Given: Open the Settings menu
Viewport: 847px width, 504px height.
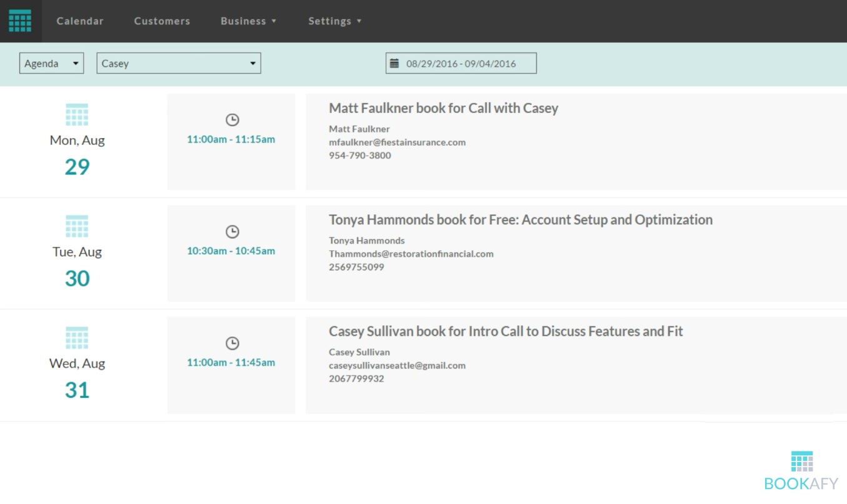Looking at the screenshot, I should (x=334, y=21).
